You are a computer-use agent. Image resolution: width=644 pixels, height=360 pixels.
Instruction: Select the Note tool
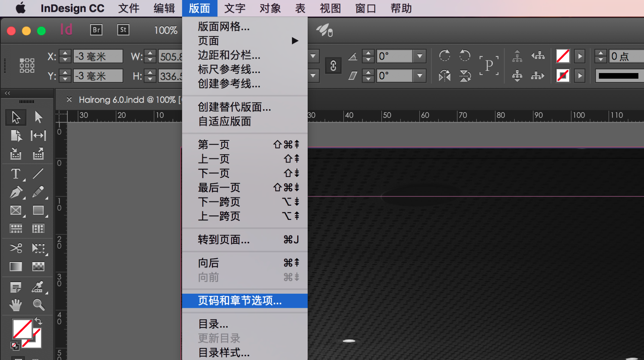[x=16, y=287]
